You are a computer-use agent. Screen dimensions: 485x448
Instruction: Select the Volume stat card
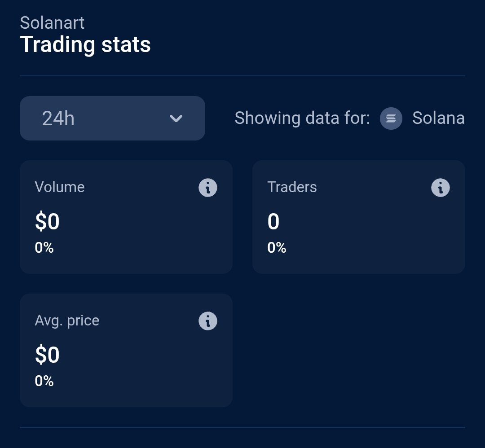tap(126, 217)
